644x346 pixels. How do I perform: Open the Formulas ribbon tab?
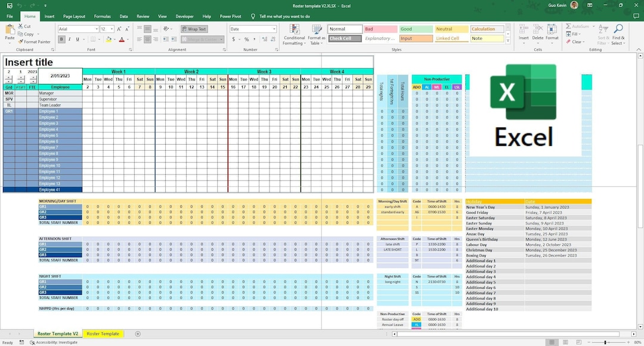[x=103, y=17]
